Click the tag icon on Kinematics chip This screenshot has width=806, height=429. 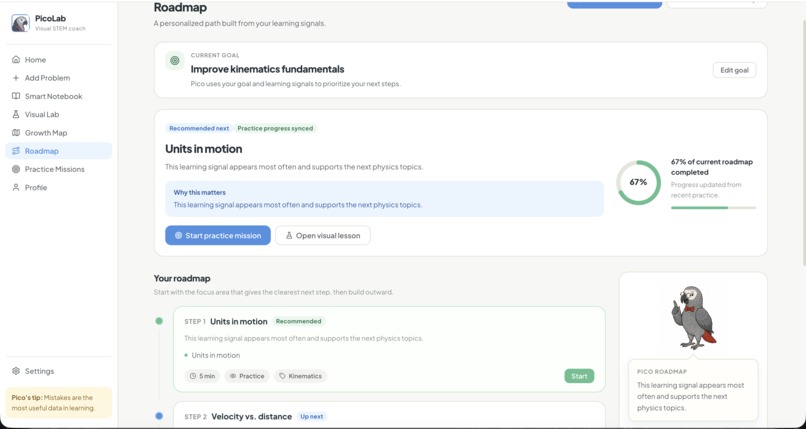coord(282,376)
